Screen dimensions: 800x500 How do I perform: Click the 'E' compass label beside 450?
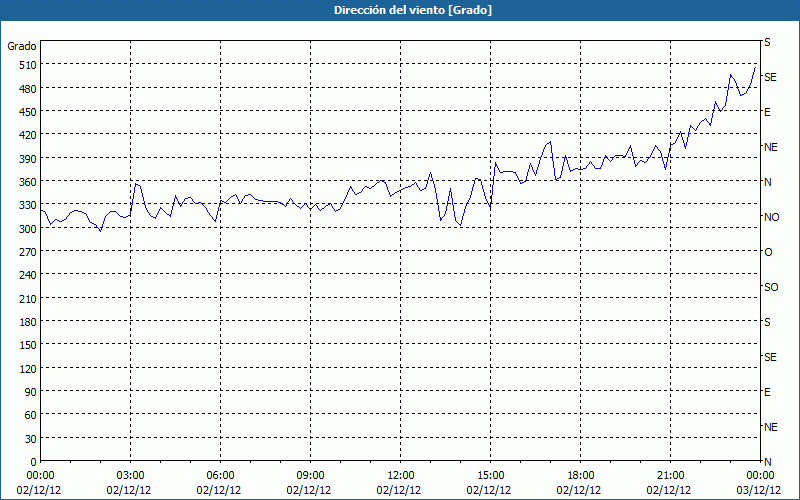coord(767,112)
